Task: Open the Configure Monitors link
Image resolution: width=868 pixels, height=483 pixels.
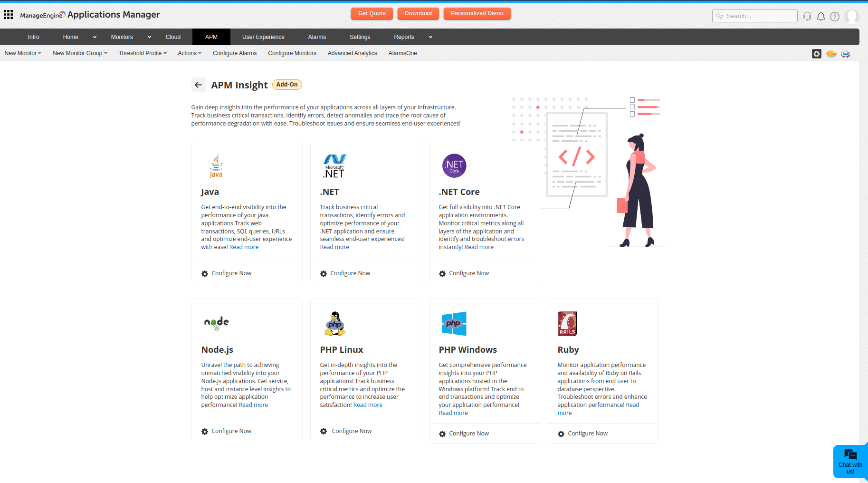Action: [x=292, y=53]
